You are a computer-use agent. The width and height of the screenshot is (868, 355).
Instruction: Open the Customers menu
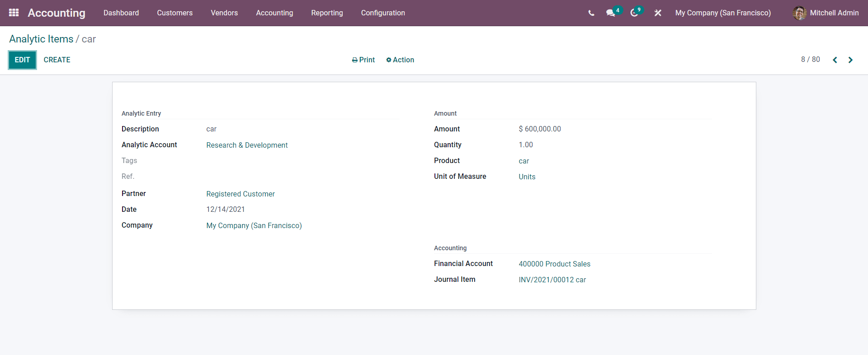(175, 13)
